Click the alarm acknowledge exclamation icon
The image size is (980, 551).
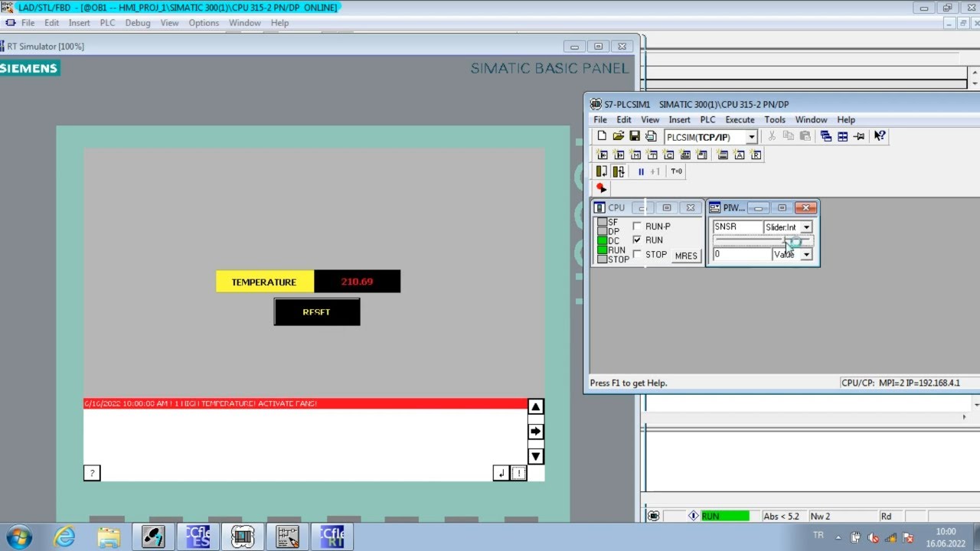(x=518, y=473)
